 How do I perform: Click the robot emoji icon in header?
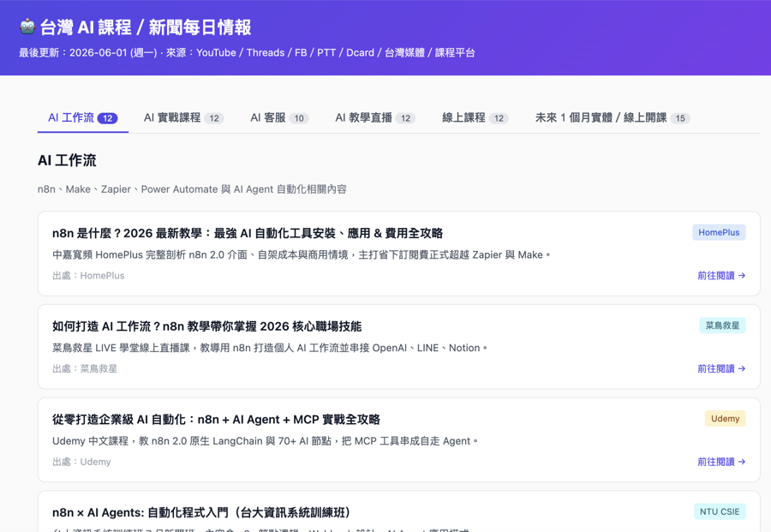[x=27, y=27]
